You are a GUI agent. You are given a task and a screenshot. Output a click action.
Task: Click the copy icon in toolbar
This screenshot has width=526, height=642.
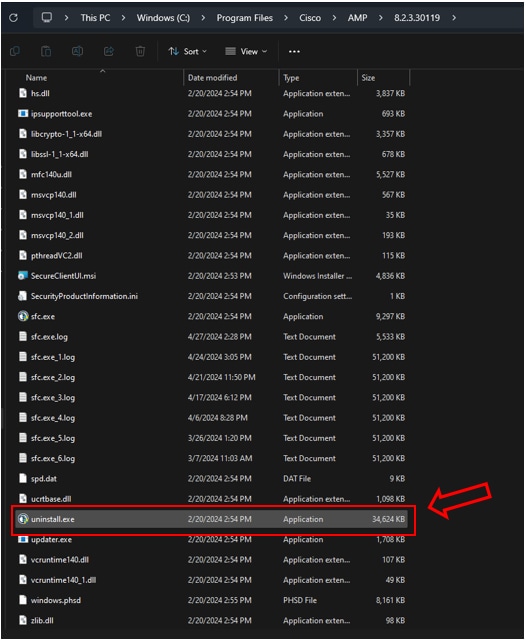point(15,51)
